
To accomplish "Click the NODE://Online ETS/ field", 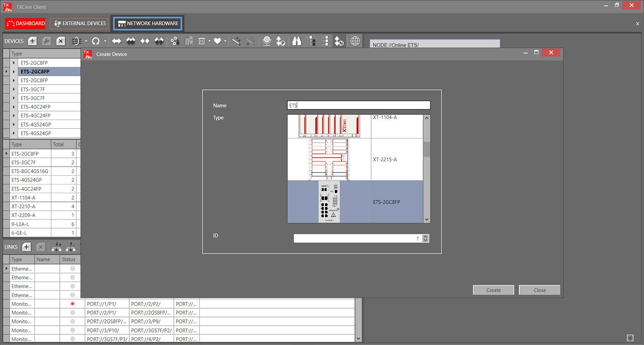I will [x=435, y=44].
